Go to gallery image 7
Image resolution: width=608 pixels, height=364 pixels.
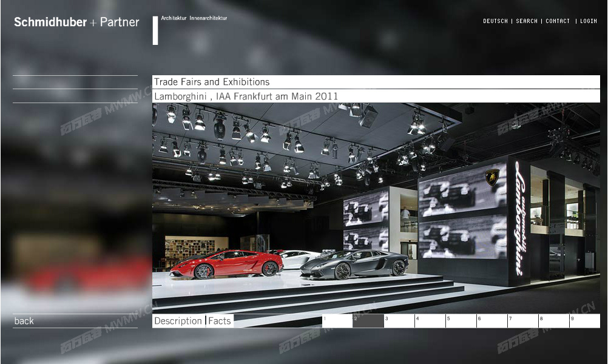point(523,321)
